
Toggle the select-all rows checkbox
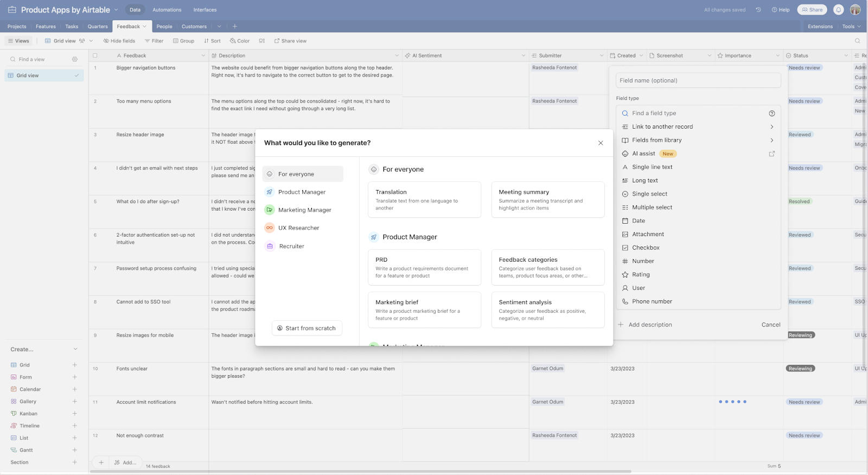[x=95, y=55]
